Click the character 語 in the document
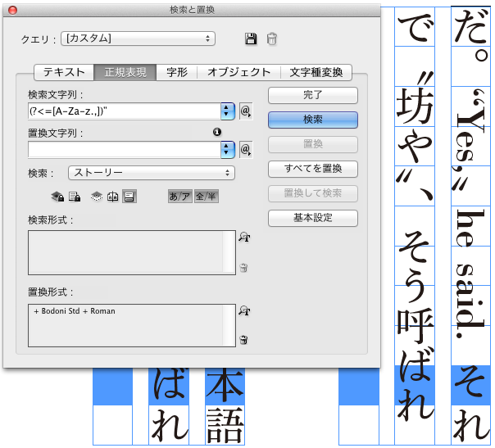This screenshot has height=448, width=495. click(225, 425)
